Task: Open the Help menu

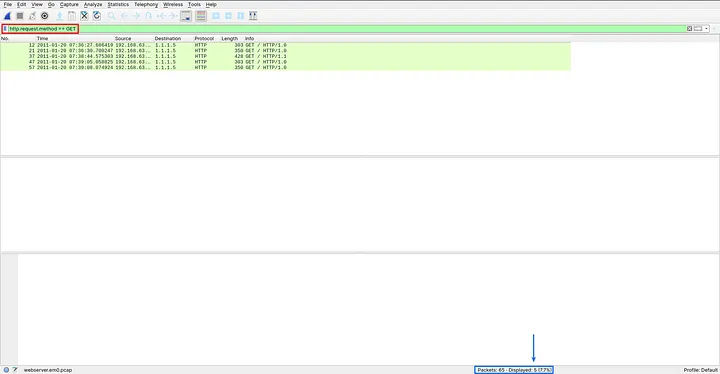Action: (211, 5)
